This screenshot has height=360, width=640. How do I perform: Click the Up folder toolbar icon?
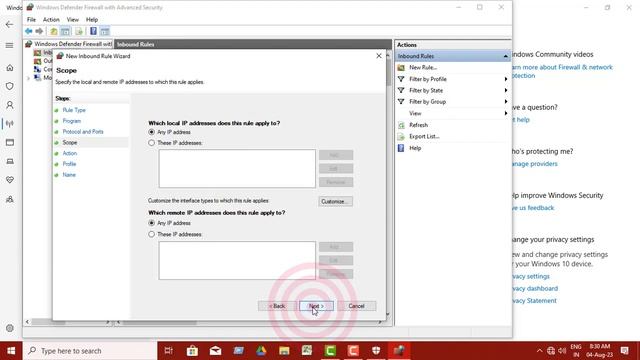pyautogui.click(x=53, y=31)
